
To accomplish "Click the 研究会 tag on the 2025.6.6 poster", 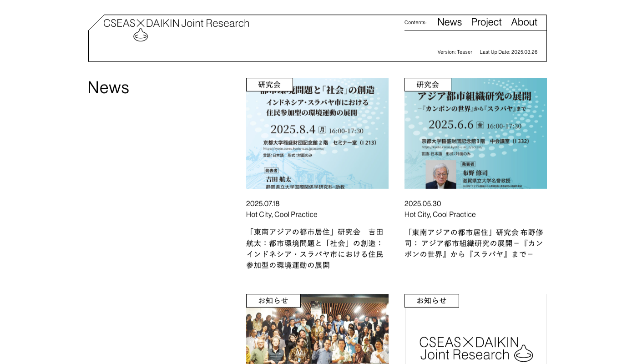I will [x=428, y=85].
